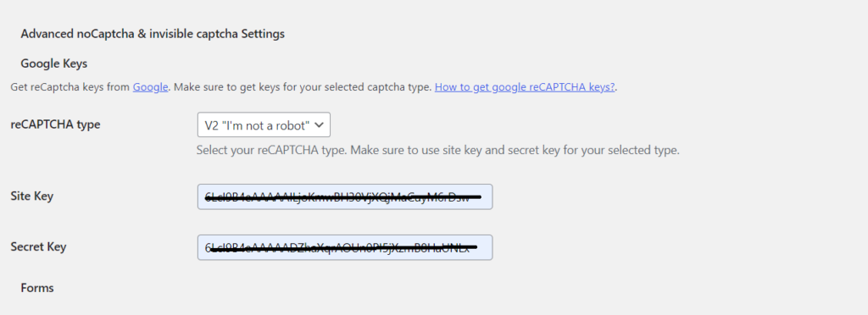Expand the chevron arrow beside V2 option
The image size is (868, 315).
[x=319, y=124]
